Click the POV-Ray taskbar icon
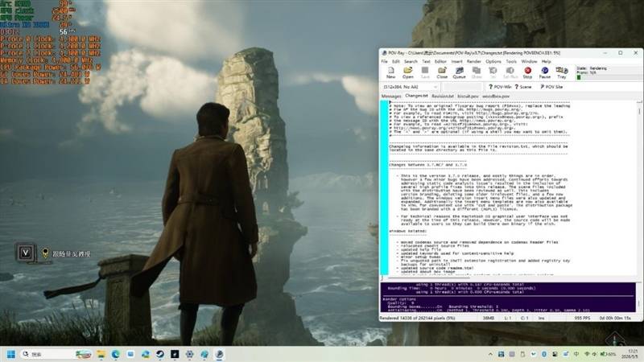This screenshot has width=644, height=362. 219,354
